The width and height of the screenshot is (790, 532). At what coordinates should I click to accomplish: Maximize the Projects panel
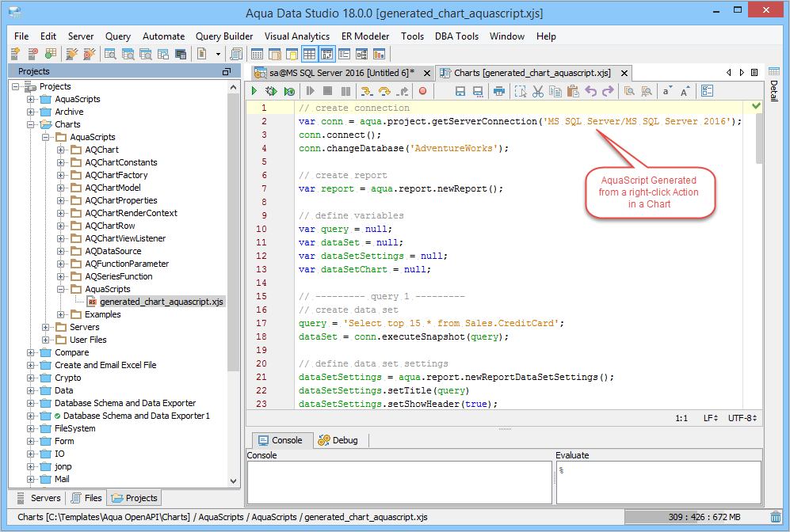point(226,71)
